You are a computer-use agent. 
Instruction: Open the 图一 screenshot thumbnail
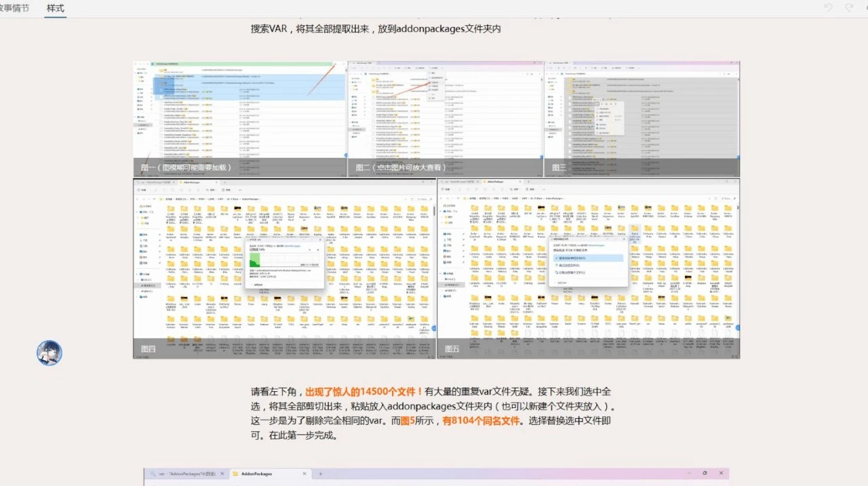point(240,119)
